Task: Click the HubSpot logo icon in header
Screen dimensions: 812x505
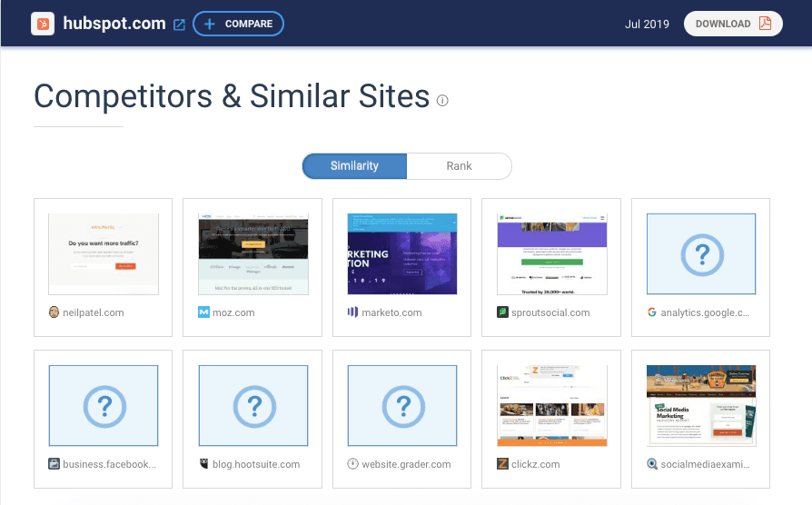Action: [x=43, y=24]
